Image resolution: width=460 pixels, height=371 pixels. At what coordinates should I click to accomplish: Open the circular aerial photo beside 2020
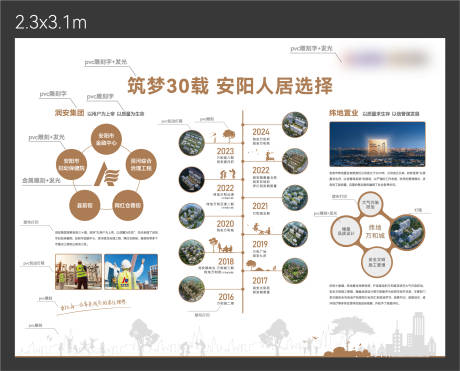pyautogui.click(x=192, y=216)
